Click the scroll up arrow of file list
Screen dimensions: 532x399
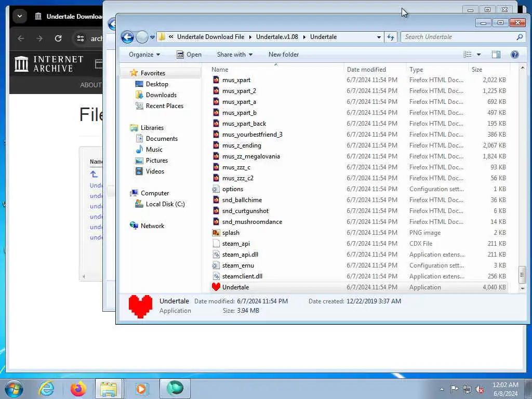522,68
